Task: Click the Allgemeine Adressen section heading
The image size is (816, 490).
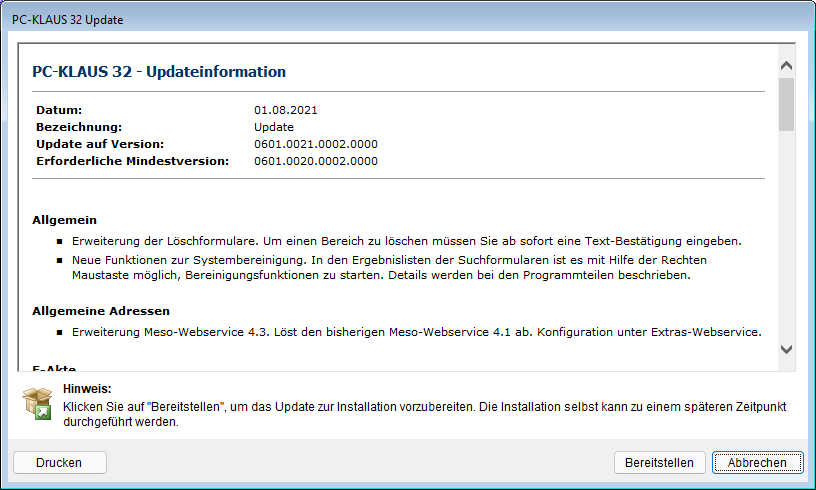Action: (101, 311)
